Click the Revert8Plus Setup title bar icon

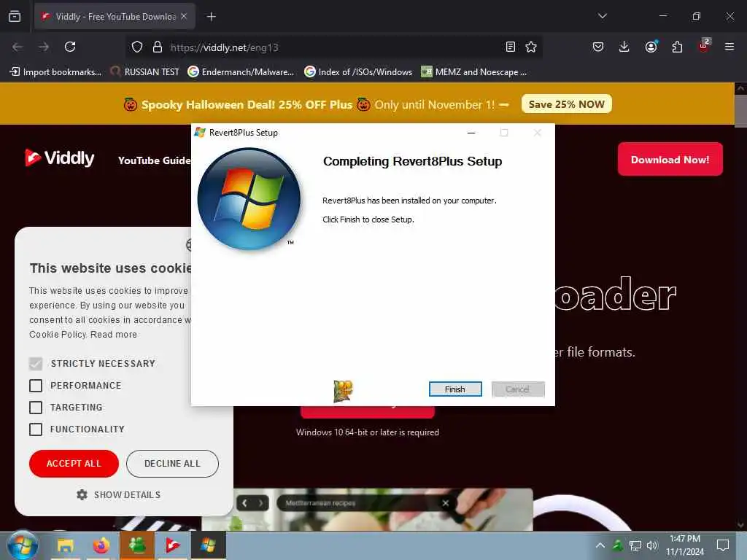coord(200,133)
